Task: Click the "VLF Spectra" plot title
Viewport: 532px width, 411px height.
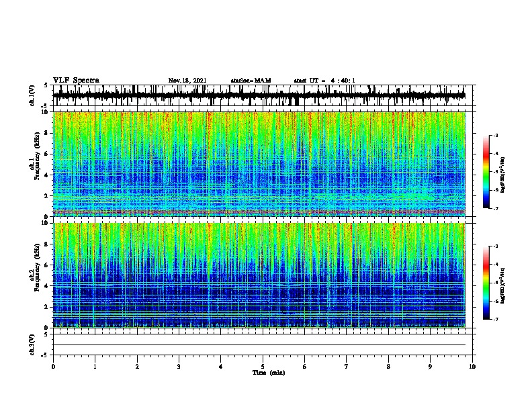Action: point(76,81)
